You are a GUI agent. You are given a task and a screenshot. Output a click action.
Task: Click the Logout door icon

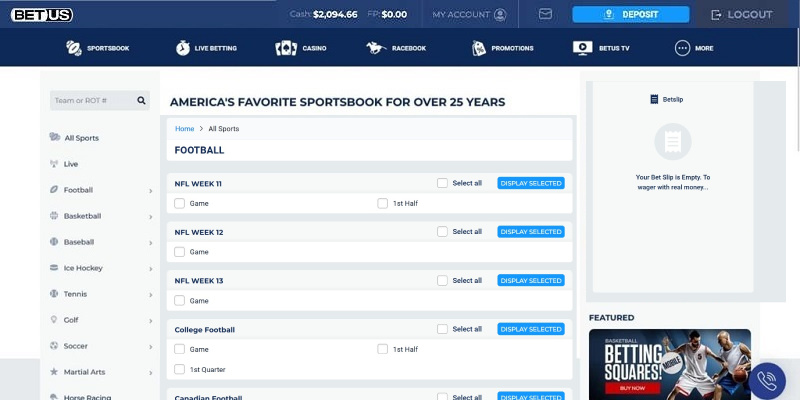pyautogui.click(x=716, y=15)
